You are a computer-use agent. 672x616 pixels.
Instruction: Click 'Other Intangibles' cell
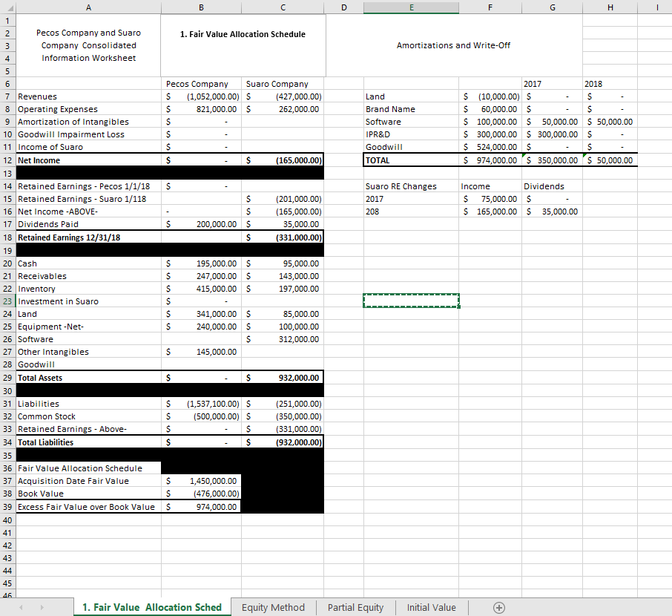tap(88, 352)
